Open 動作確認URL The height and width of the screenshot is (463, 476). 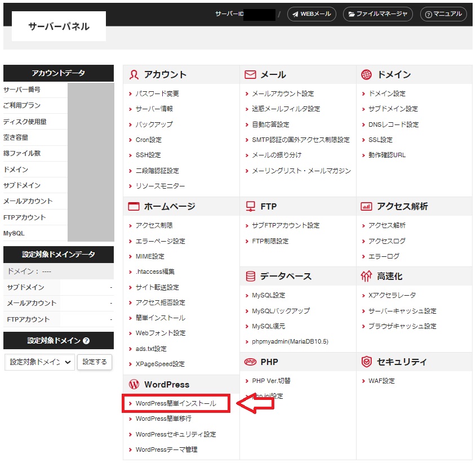click(x=387, y=155)
